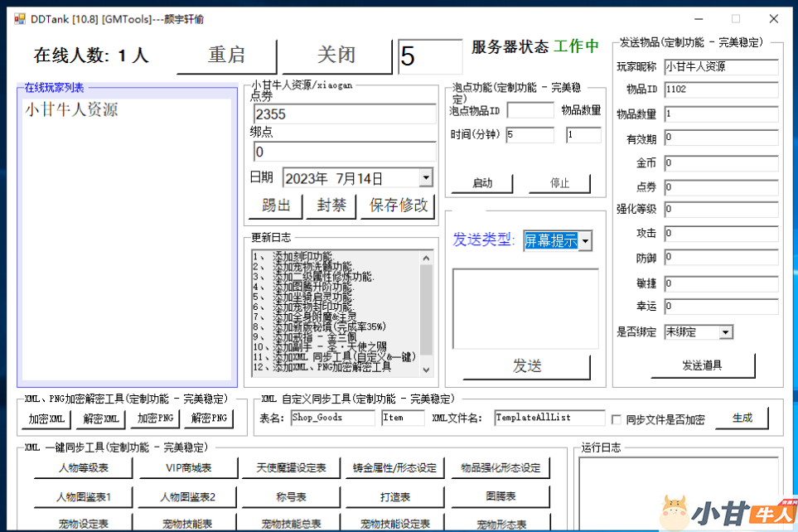798x532 pixels.
Task: Click the 关闭 shutdown button
Action: click(x=336, y=55)
